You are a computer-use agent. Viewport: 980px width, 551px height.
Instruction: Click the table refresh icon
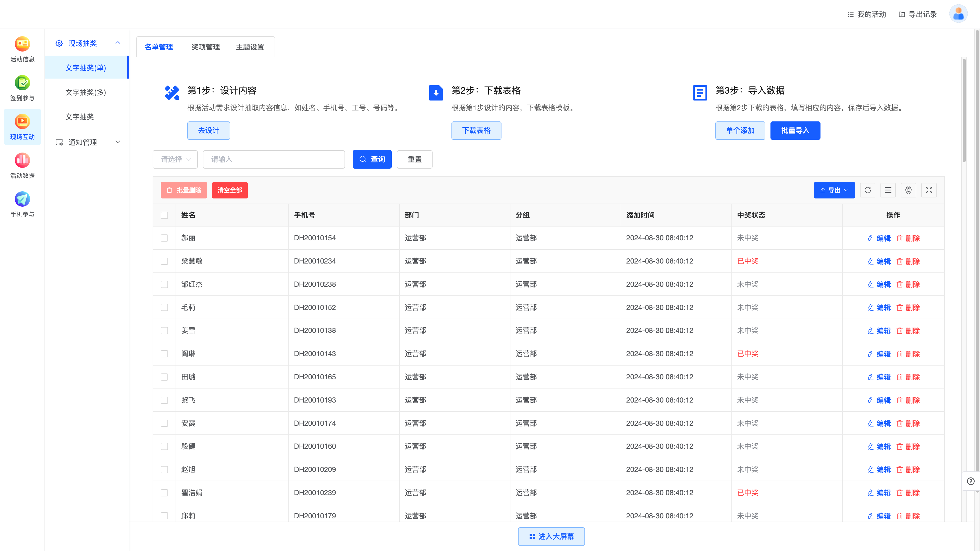coord(867,190)
